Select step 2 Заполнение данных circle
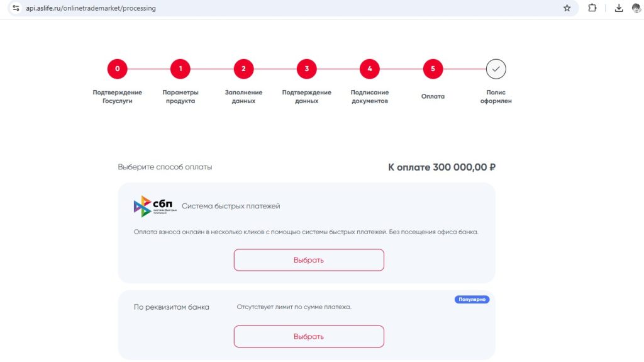Viewport: 644px width, 362px height. pos(243,69)
